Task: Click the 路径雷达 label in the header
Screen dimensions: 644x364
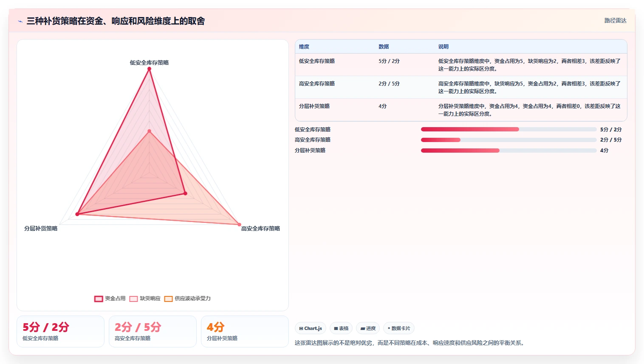Action: click(616, 20)
